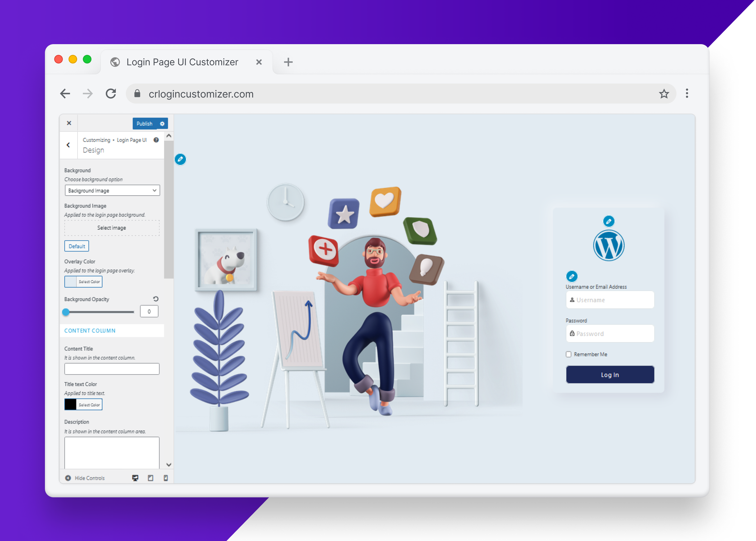Screen dimensions: 756x541
Task: Switch preview to tablet view
Action: [x=150, y=478]
